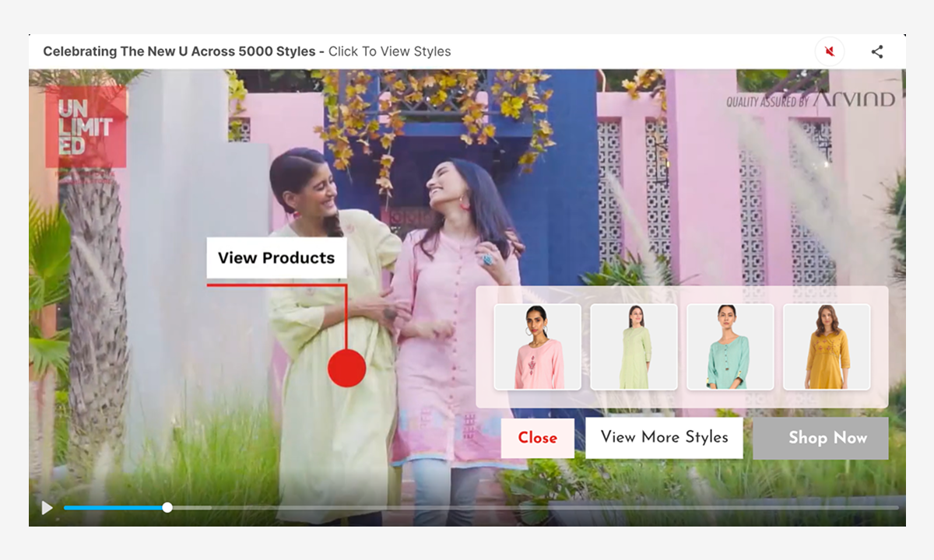Click the 'Celebrating The New U' title text

(x=179, y=52)
